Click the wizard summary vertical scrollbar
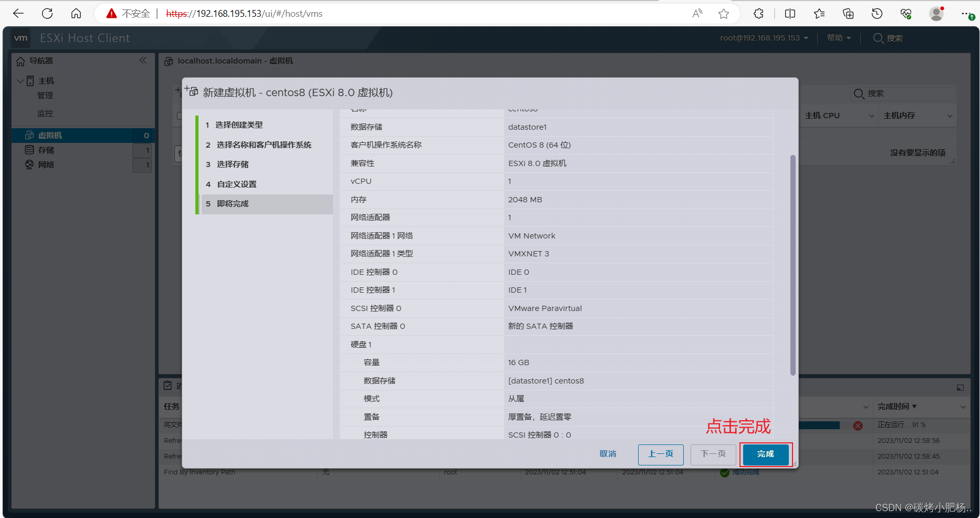The width and height of the screenshot is (980, 518). pyautogui.click(x=793, y=265)
